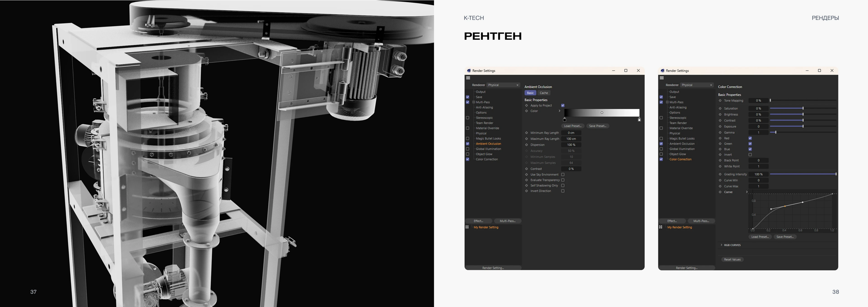
Task: Click the Reset Values button
Action: (732, 259)
